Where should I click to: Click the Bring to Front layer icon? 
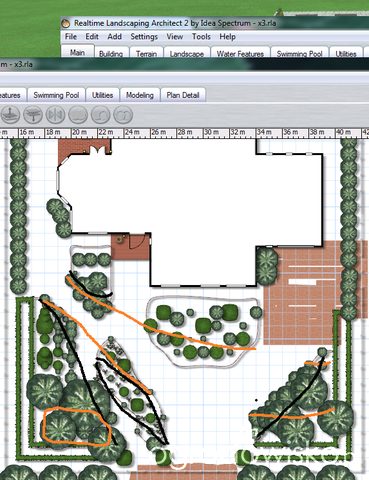10,115
